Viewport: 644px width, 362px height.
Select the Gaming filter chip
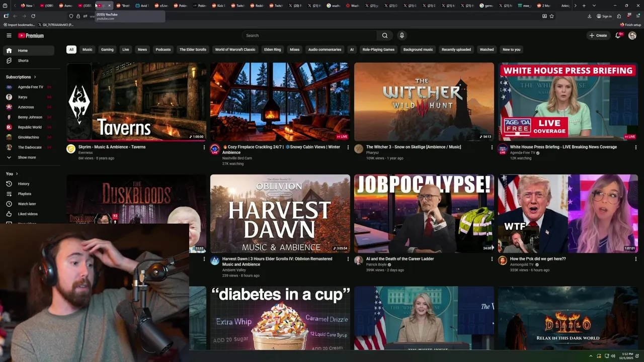click(x=107, y=49)
